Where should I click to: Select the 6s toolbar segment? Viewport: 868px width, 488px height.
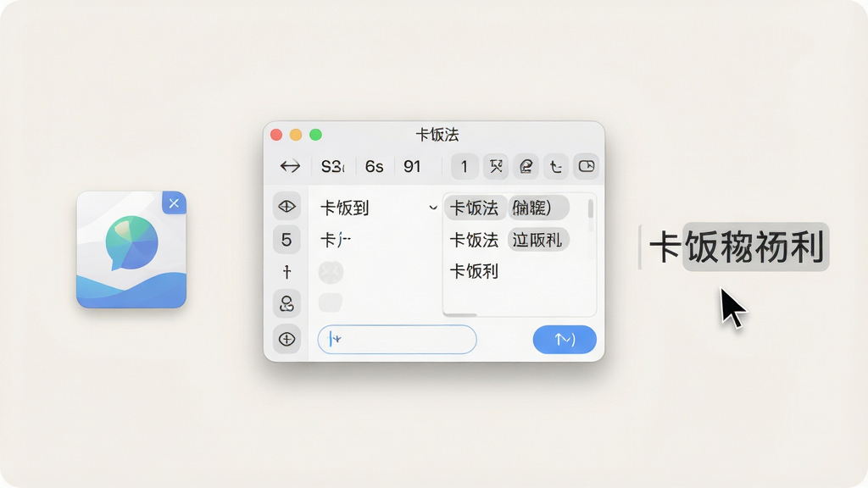pos(374,166)
